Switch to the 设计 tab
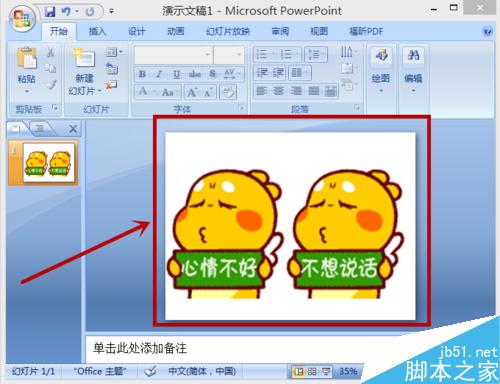This screenshot has width=500, height=384. [137, 31]
